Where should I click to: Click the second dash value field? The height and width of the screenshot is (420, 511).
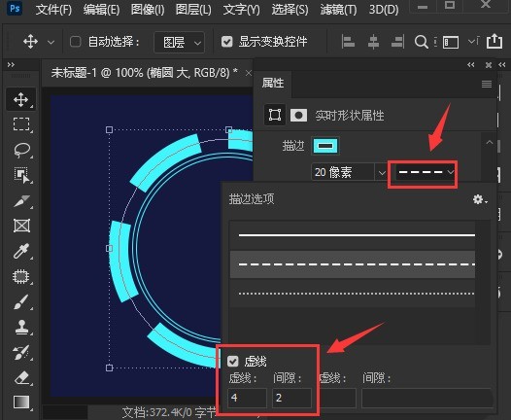point(338,398)
